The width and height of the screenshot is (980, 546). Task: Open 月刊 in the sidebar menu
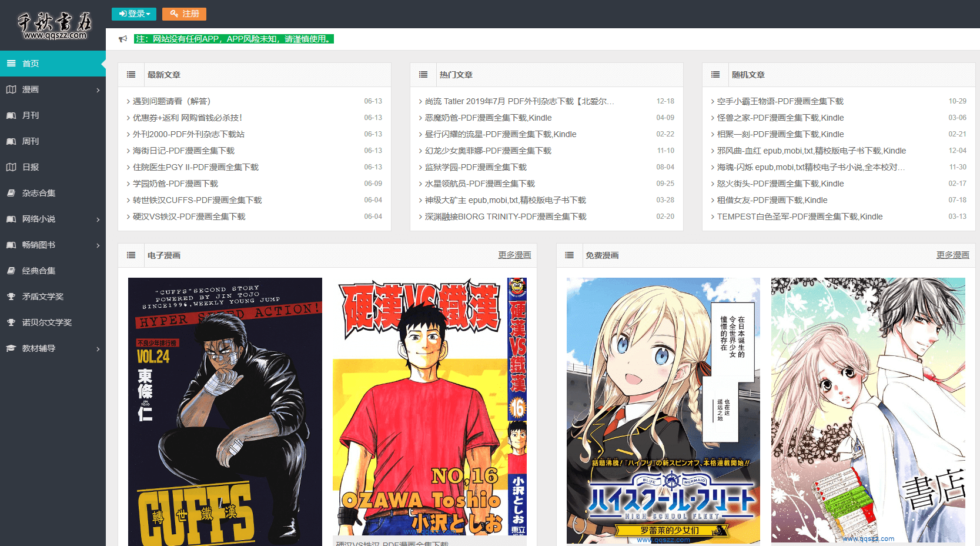53,115
